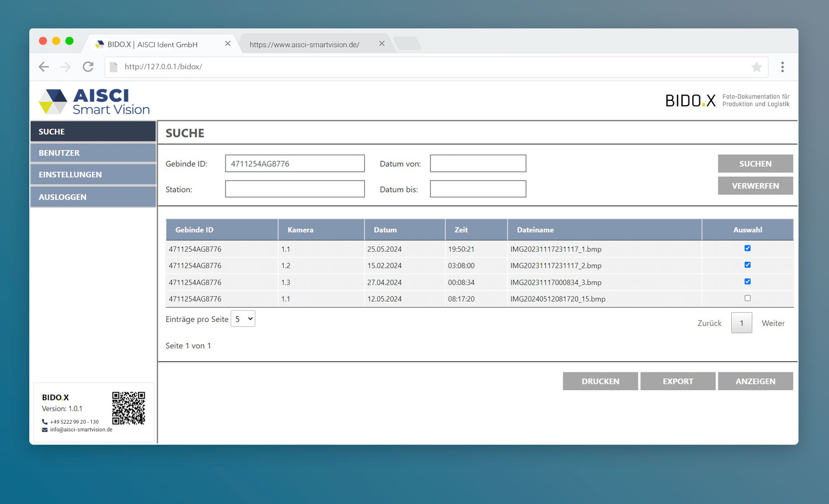
Task: Click the BIDO.X logo in header
Action: [690, 100]
